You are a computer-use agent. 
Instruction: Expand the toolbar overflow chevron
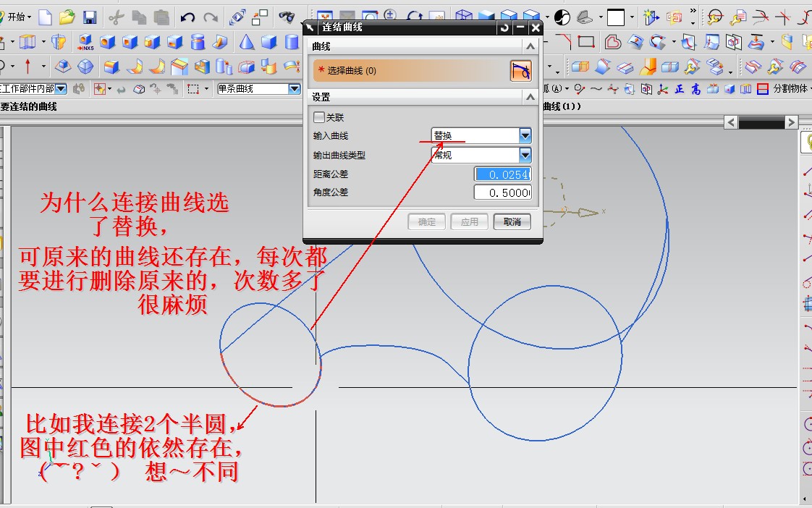(693, 10)
